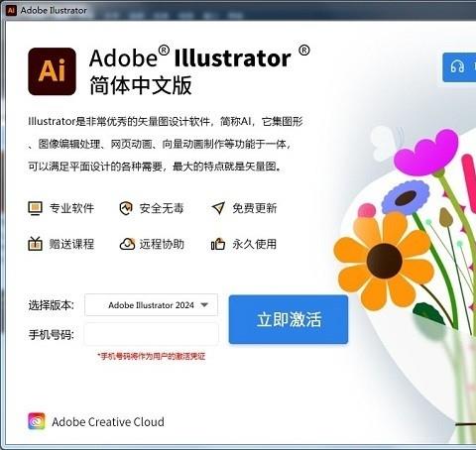Click the orange flower illustration
Screen dimensions: 476x450
pos(384,261)
